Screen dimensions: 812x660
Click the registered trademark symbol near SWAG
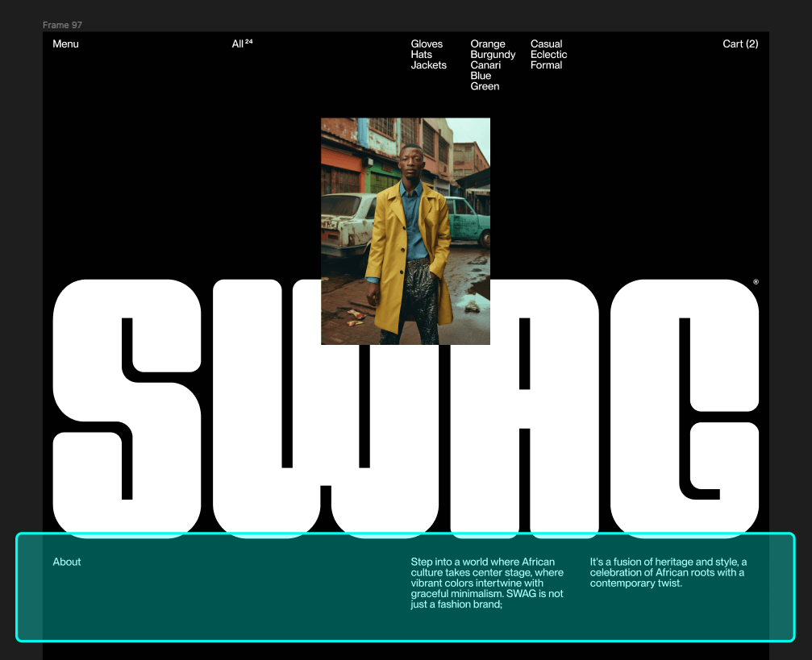755,283
